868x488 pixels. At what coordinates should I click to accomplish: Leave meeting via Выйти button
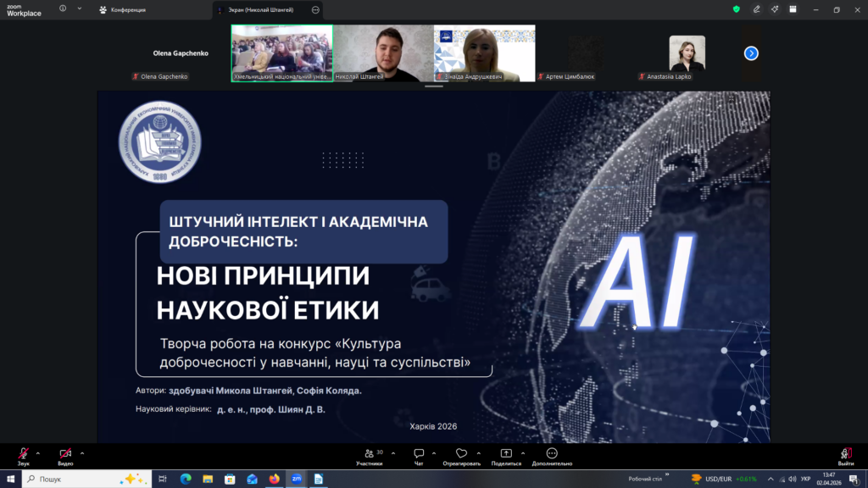click(845, 454)
